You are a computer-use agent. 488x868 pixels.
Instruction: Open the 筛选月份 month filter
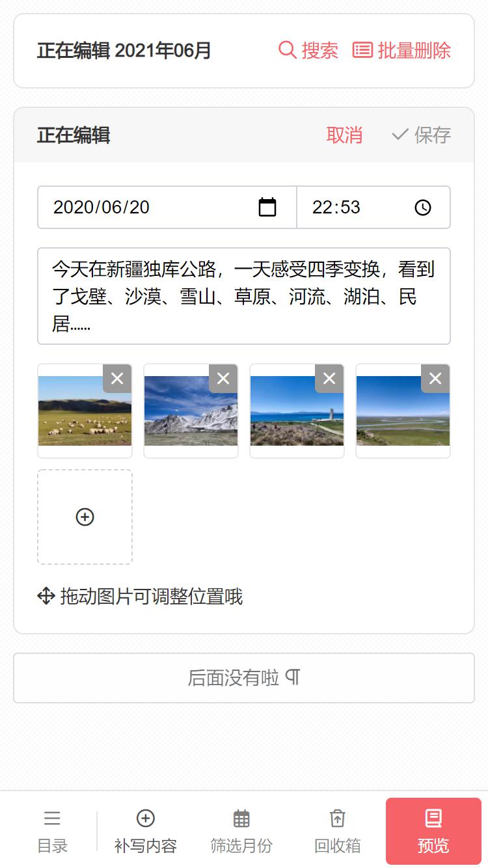(241, 832)
